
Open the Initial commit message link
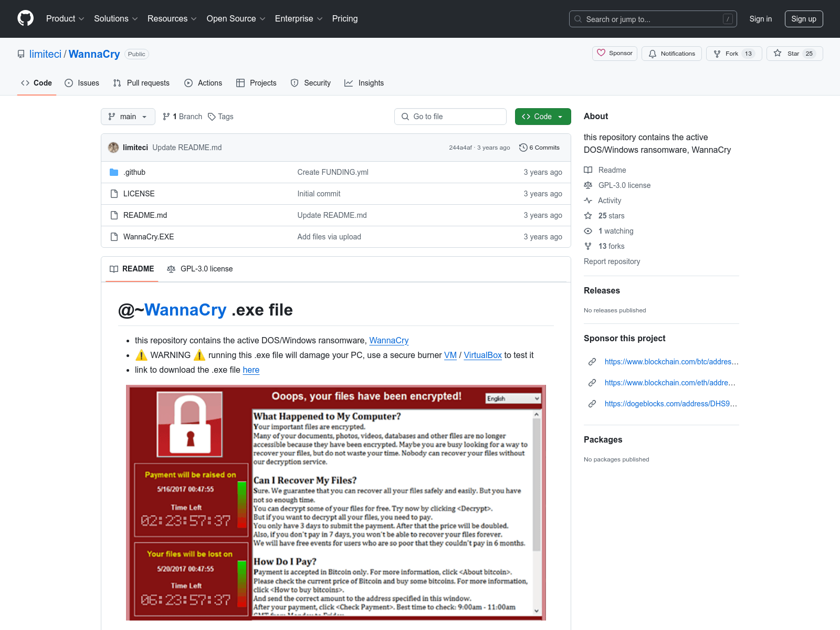click(319, 194)
